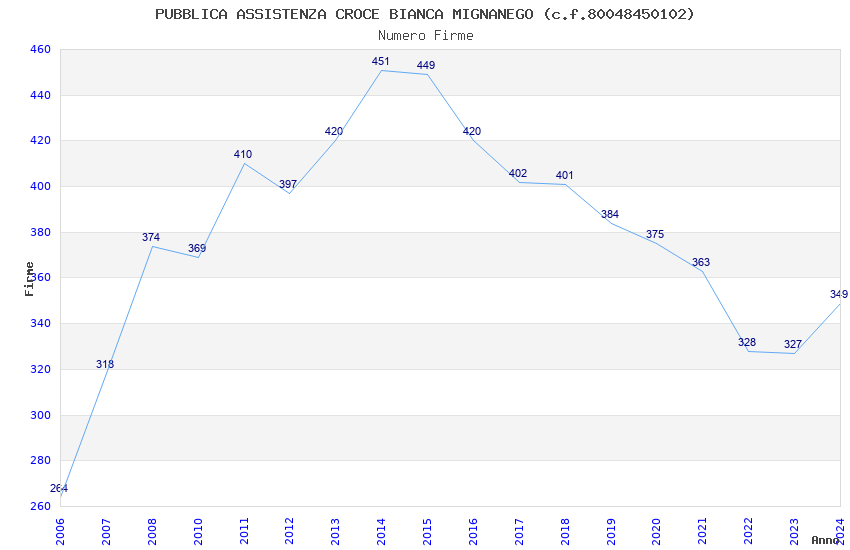Click the 260 y-axis tick label
850x550 pixels.
pyautogui.click(x=40, y=507)
